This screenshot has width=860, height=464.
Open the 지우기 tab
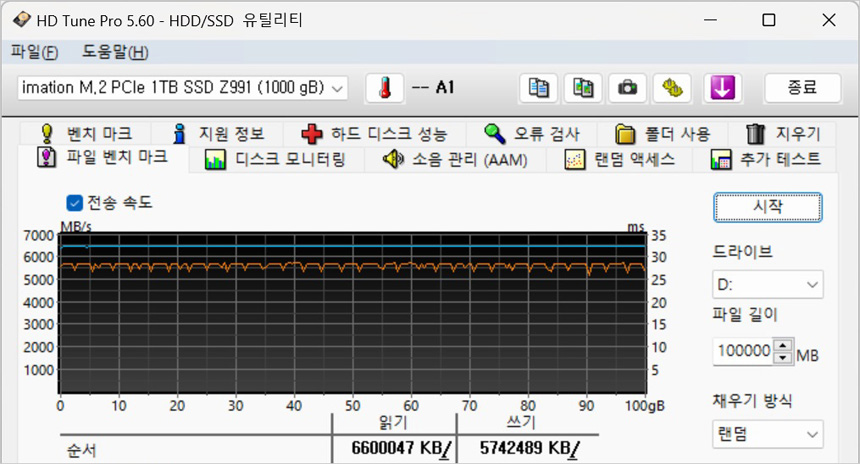[x=783, y=133]
